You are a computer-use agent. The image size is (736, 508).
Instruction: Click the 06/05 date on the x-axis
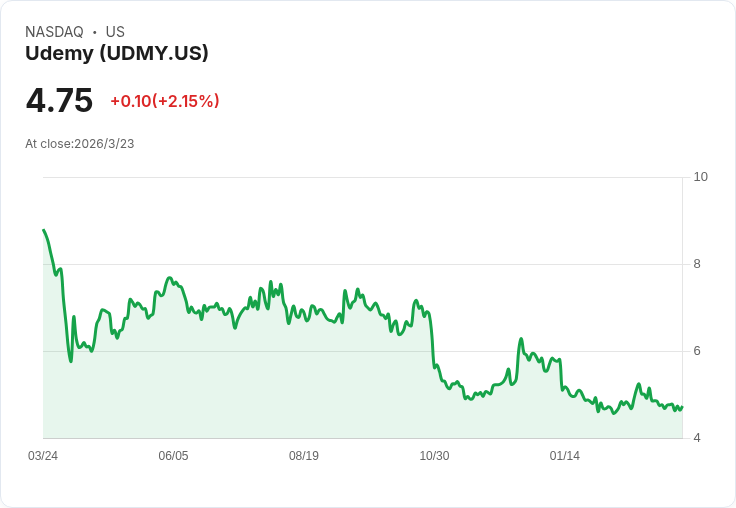tap(173, 456)
